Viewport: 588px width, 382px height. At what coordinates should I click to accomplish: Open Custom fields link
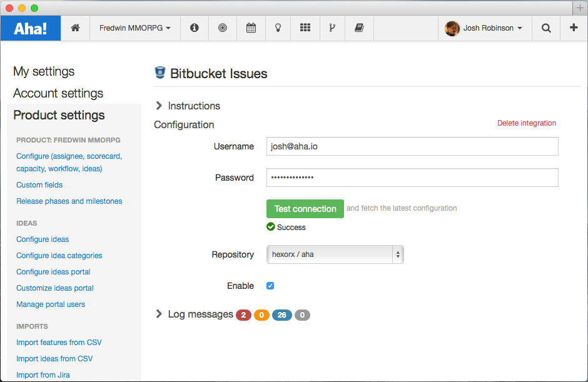pyautogui.click(x=39, y=185)
